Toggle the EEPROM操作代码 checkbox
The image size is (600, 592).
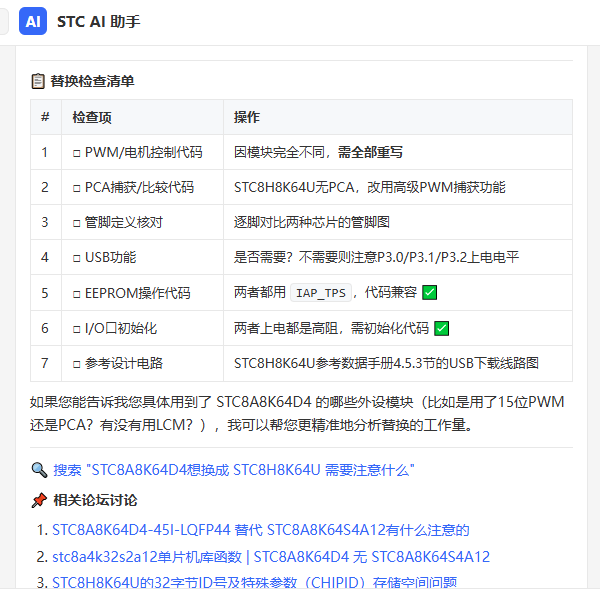pos(77,294)
